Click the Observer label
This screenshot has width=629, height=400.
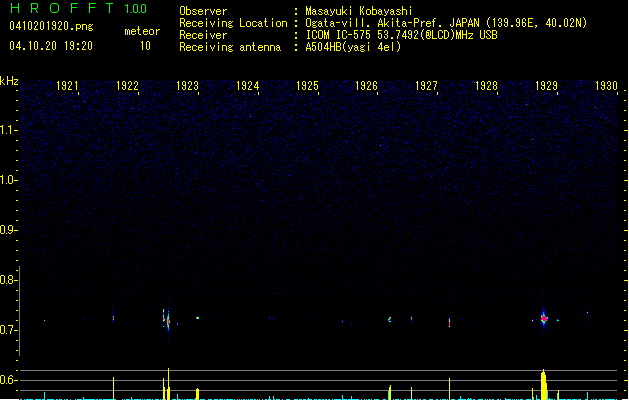pyautogui.click(x=203, y=11)
